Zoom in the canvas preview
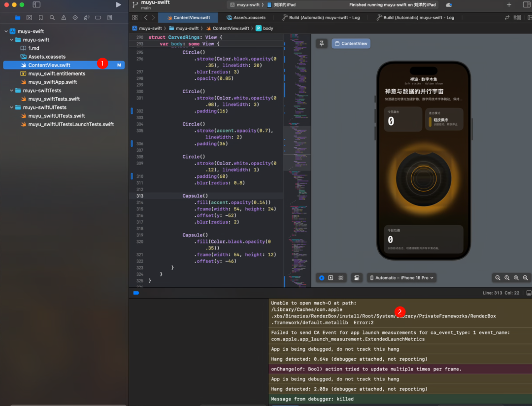Screen dimensions: 532x406 [x=525, y=278]
